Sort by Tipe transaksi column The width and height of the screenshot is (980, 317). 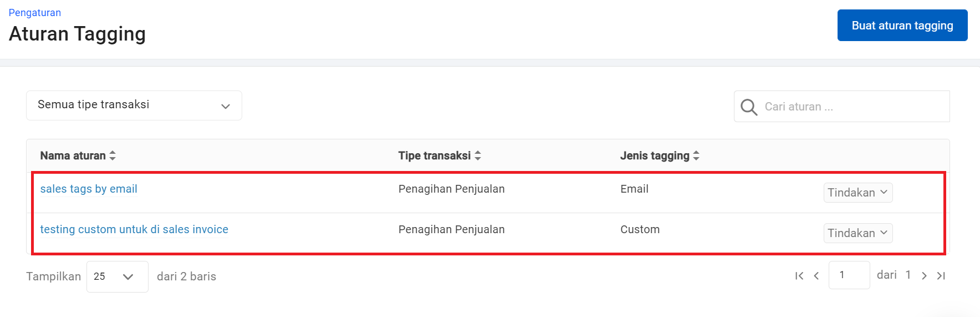click(x=478, y=156)
